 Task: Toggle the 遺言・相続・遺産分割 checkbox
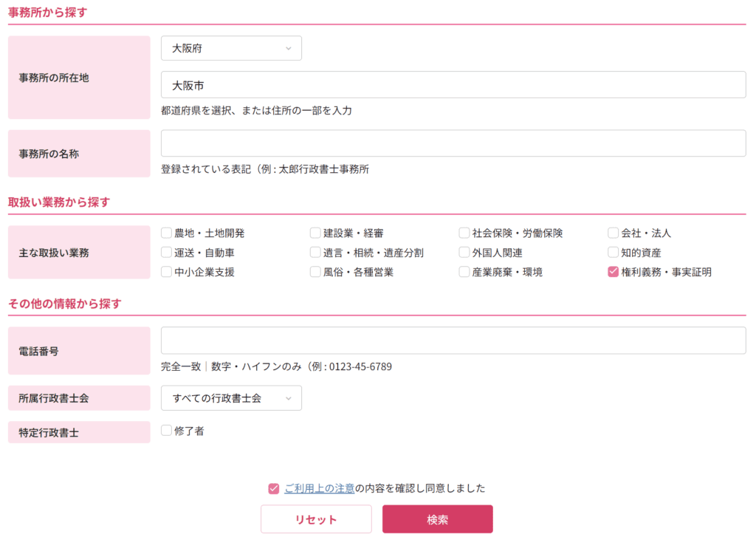click(315, 253)
